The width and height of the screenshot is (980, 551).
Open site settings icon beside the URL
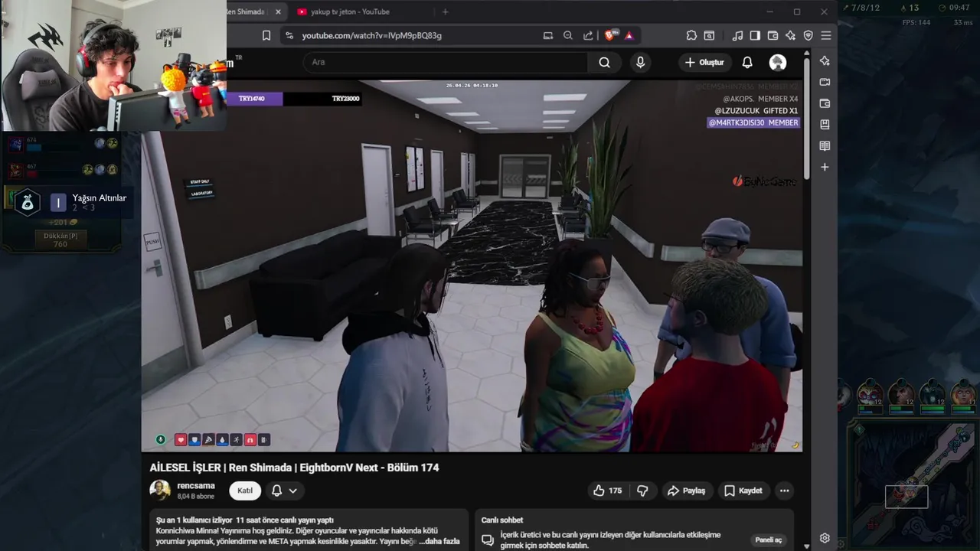pos(289,35)
